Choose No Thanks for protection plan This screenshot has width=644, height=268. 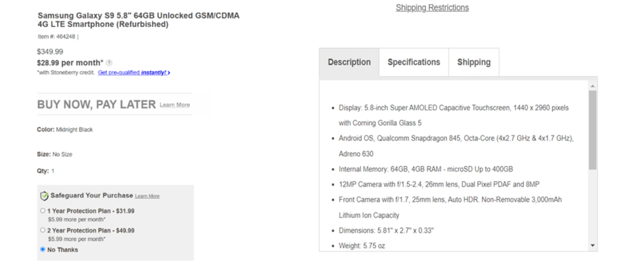pyautogui.click(x=42, y=249)
